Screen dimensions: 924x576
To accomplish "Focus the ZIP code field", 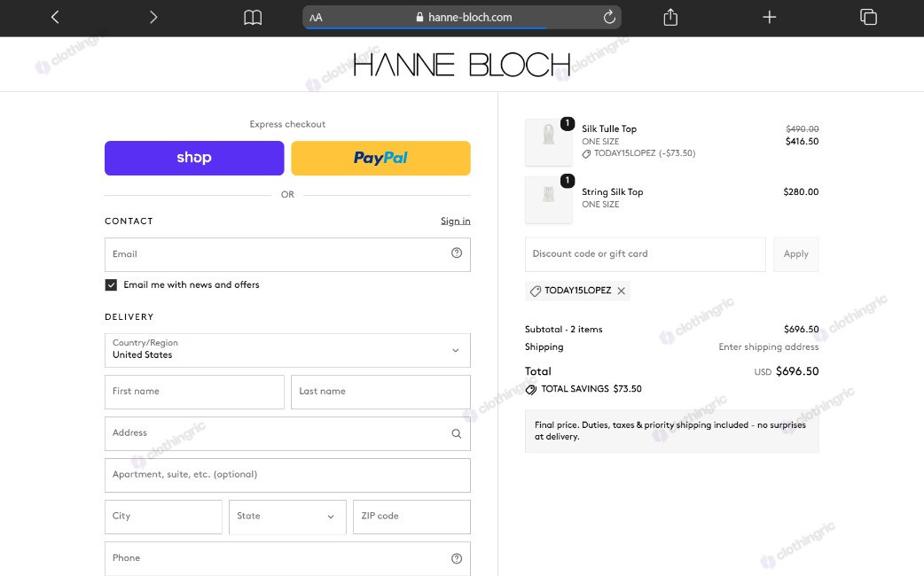I will [x=411, y=517].
